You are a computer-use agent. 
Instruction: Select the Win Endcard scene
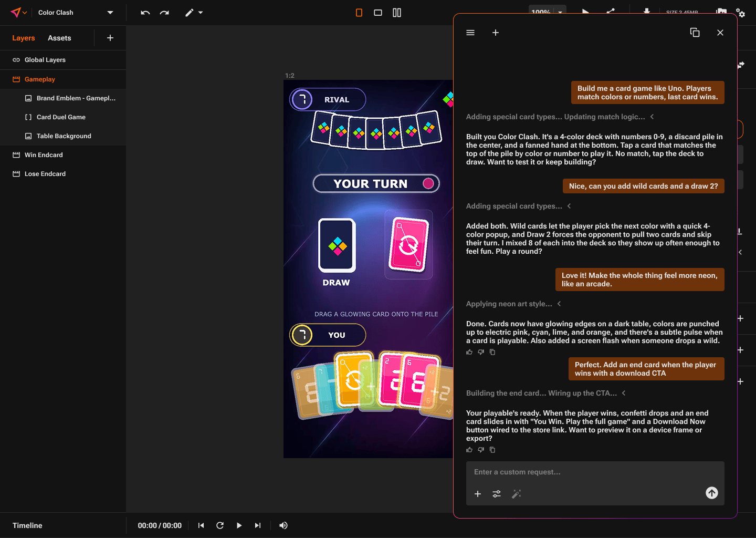point(63,155)
